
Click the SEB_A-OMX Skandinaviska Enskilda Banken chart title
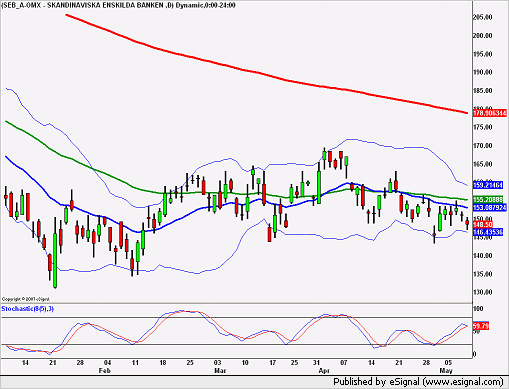[x=119, y=5]
